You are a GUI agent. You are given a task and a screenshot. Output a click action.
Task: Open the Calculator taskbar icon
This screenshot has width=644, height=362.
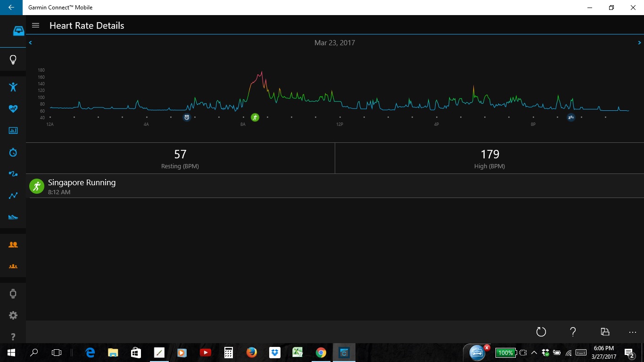click(x=228, y=353)
